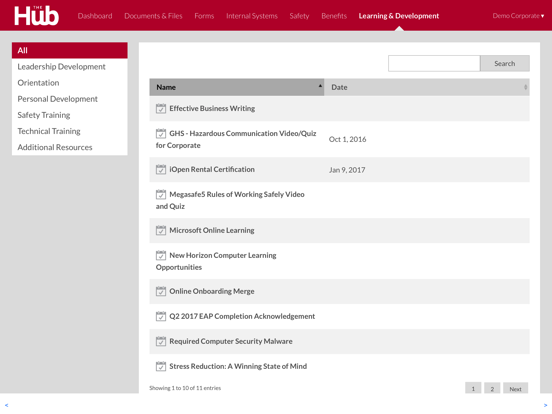Viewport: 552px width, 414px height.
Task: Click calendar icon beside GHS Hazardous Communication
Action: point(161,133)
